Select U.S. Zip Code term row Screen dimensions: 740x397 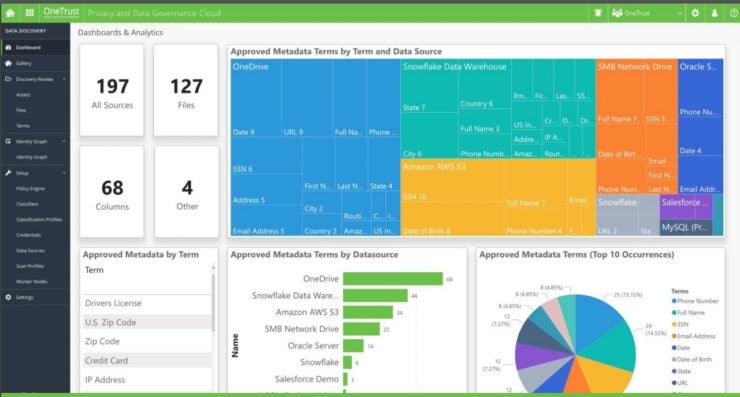click(147, 322)
